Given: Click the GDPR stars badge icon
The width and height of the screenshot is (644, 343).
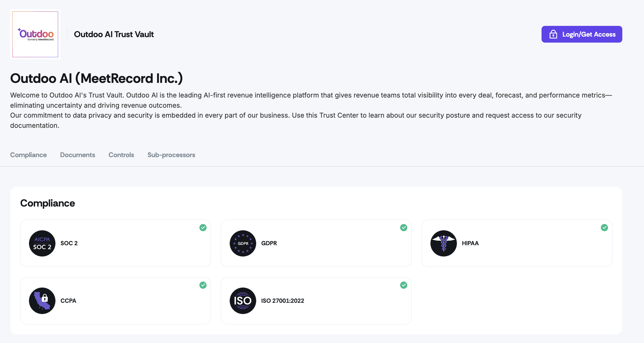Looking at the screenshot, I should click(x=243, y=243).
